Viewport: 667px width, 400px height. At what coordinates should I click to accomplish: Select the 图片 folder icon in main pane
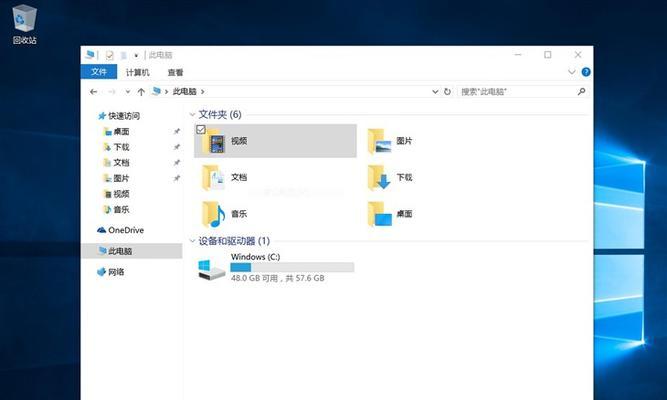click(379, 142)
